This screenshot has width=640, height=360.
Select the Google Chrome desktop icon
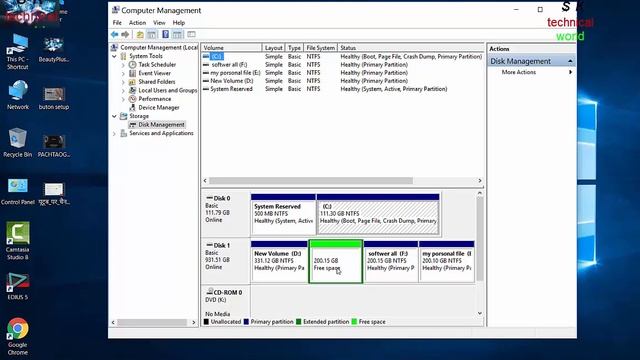18,337
